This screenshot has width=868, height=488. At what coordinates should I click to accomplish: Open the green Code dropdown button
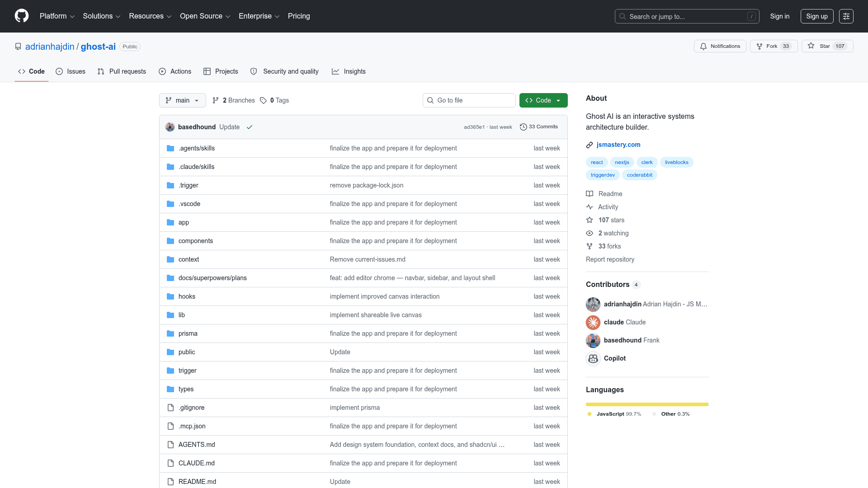pos(543,100)
